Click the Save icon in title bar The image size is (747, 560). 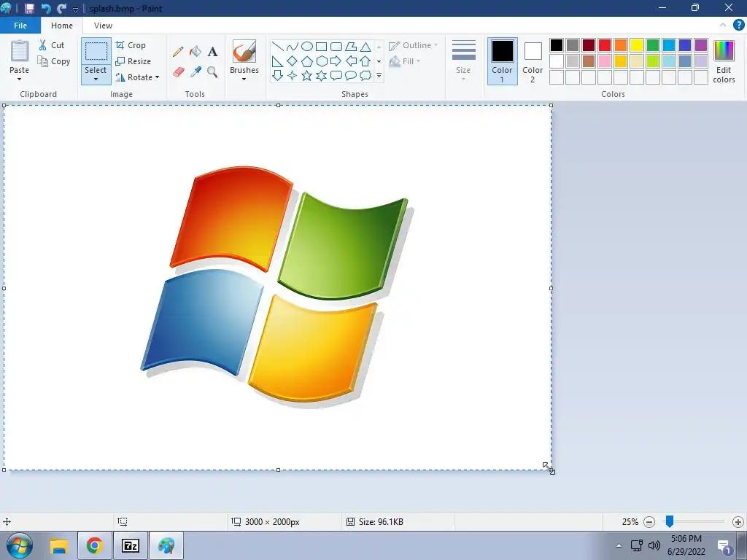[29, 8]
